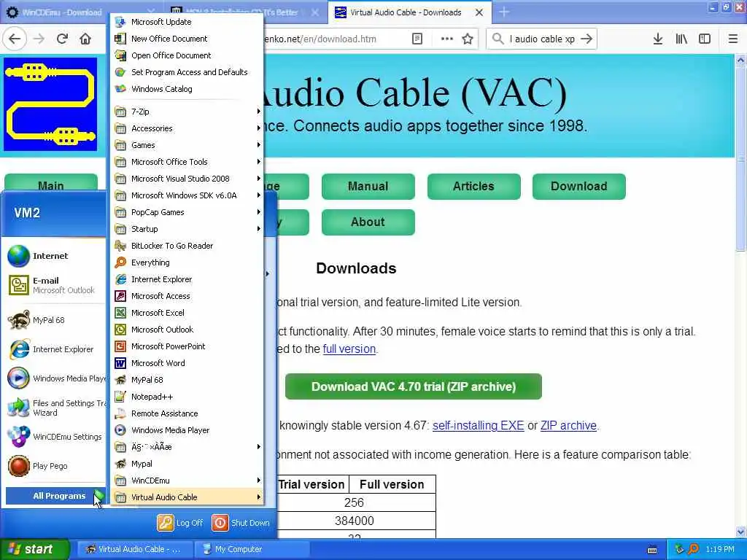Click the New Office Document icon
Image resolution: width=747 pixels, height=560 pixels.
click(120, 39)
